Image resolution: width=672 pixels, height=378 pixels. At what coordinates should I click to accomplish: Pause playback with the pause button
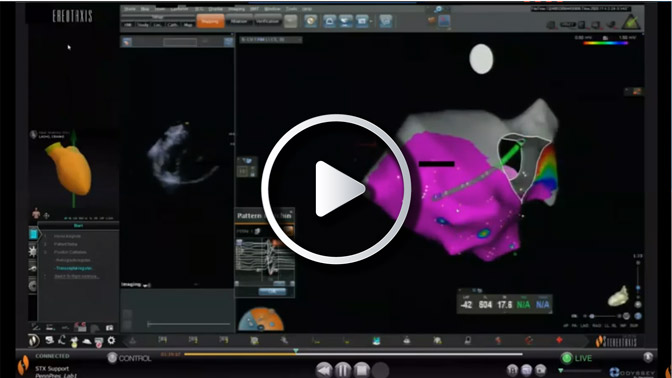(343, 370)
